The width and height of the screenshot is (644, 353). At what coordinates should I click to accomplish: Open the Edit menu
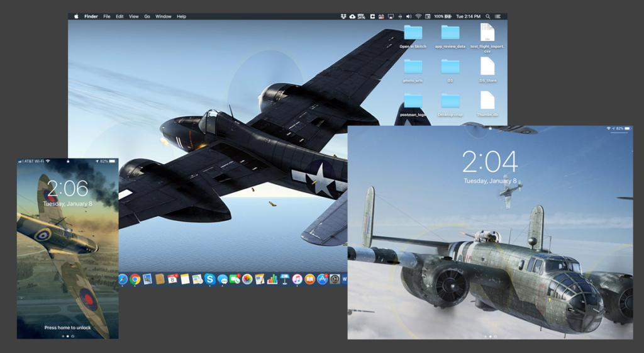[x=119, y=16]
